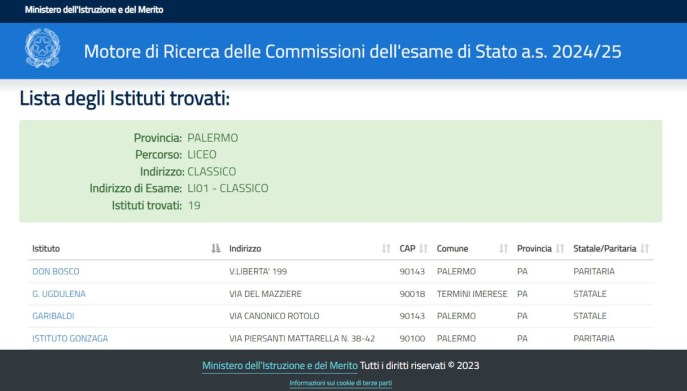The width and height of the screenshot is (687, 391).
Task: Select the TERMINI IMERESE table cell
Action: pyautogui.click(x=472, y=294)
